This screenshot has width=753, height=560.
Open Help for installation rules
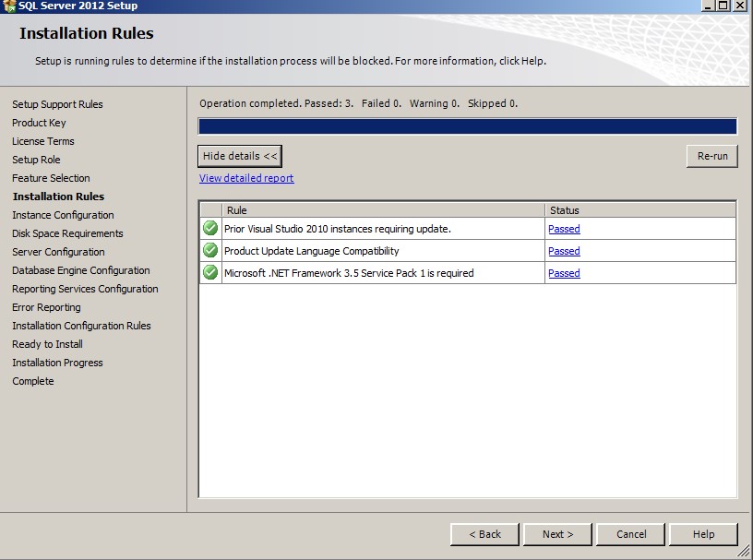[x=703, y=534]
